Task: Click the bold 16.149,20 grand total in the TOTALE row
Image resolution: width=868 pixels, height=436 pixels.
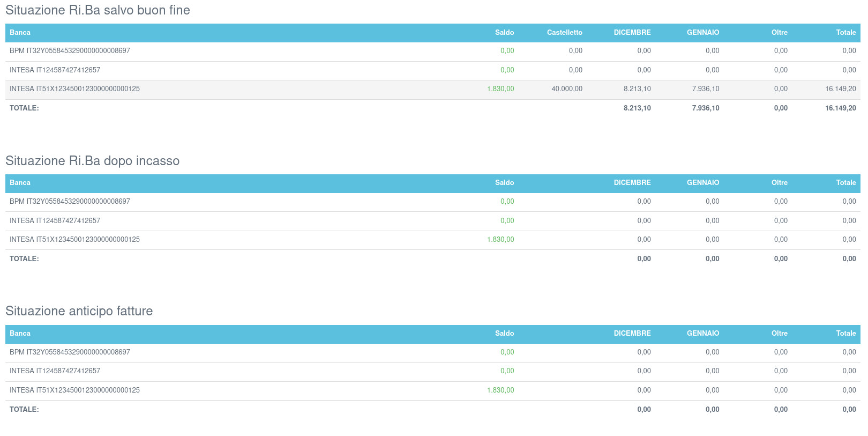Action: [840, 108]
